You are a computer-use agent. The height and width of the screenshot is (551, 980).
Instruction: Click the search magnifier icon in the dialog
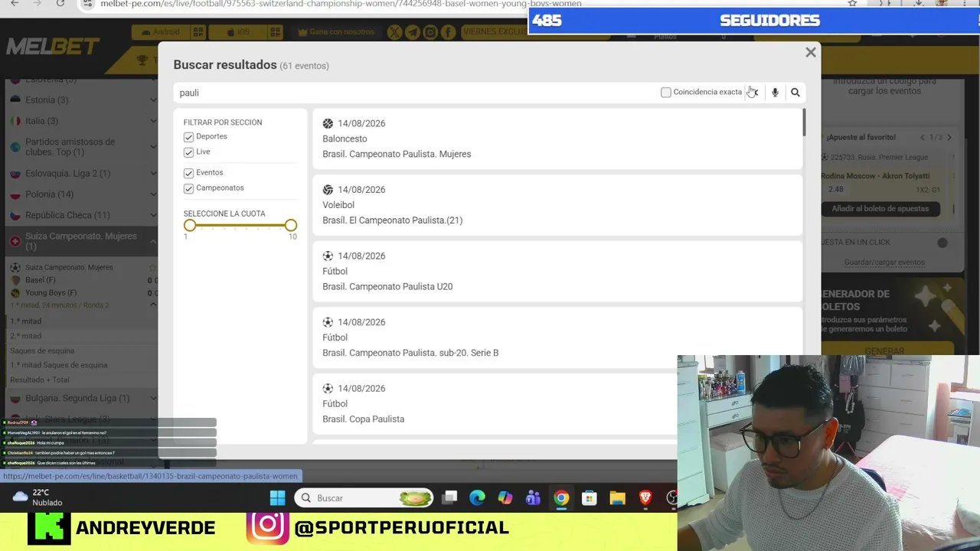coord(795,93)
